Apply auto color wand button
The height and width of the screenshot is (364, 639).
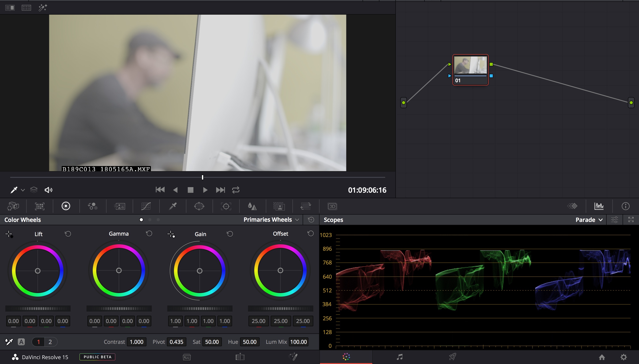coord(9,342)
